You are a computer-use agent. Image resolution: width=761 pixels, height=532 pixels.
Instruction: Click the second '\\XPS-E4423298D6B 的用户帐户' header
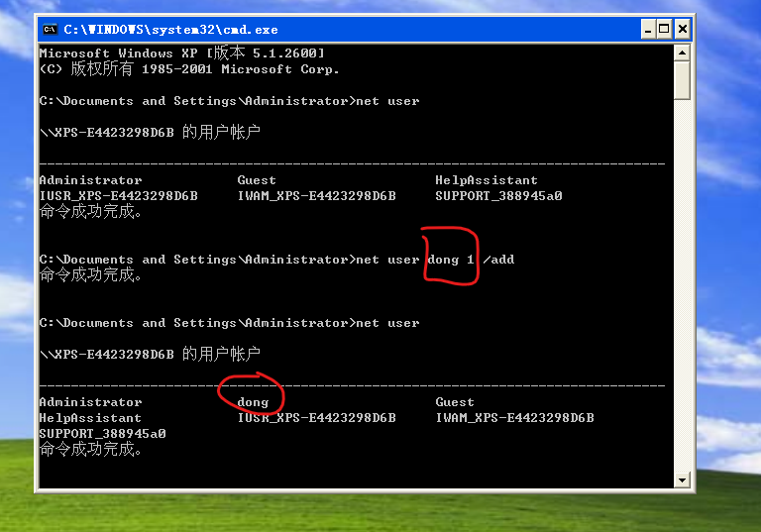tap(150, 354)
